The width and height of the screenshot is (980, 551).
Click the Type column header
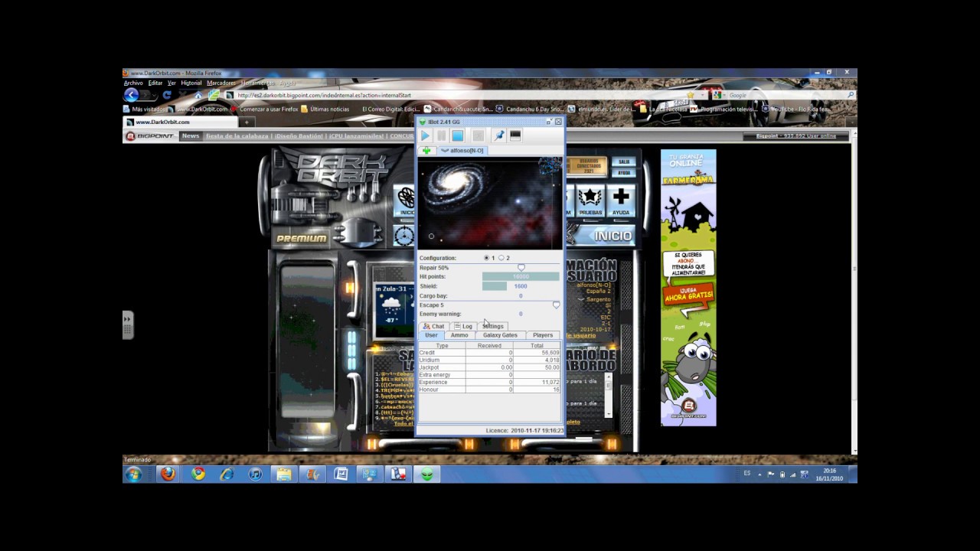[x=442, y=346]
